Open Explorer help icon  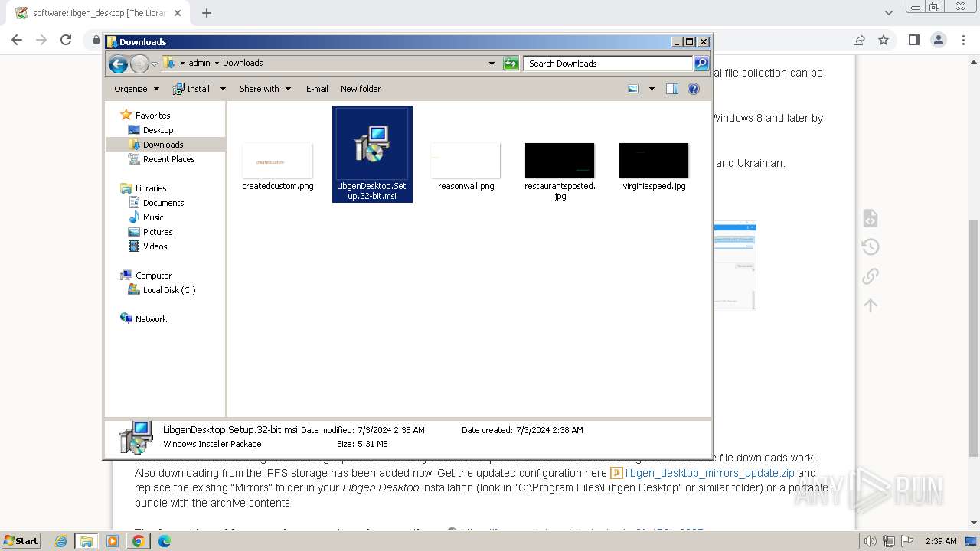coord(694,89)
